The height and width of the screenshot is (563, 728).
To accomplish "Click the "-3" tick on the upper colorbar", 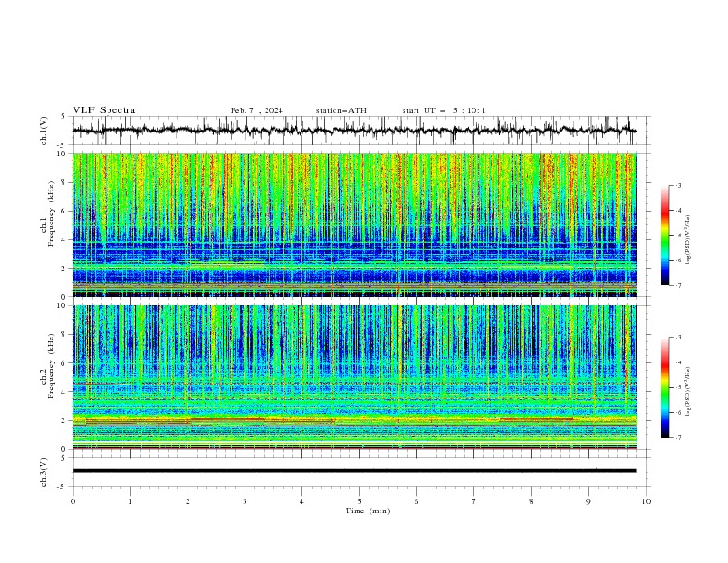I will pyautogui.click(x=677, y=185).
